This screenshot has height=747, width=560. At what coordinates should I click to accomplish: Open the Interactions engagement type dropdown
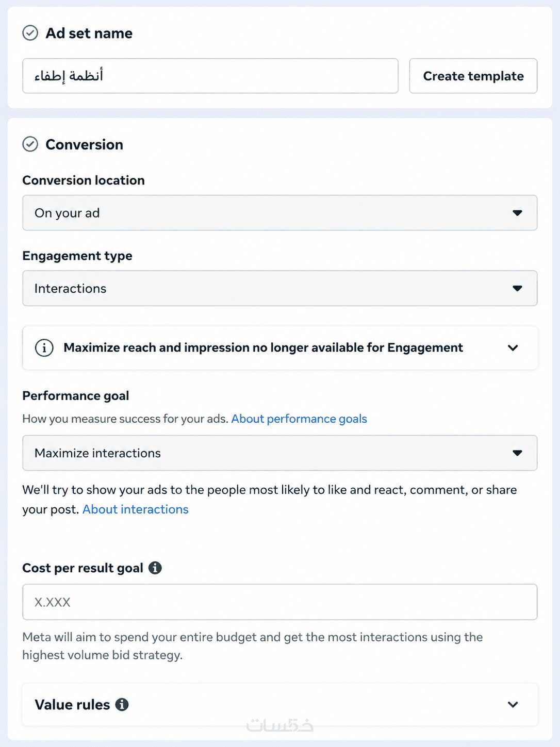point(279,288)
